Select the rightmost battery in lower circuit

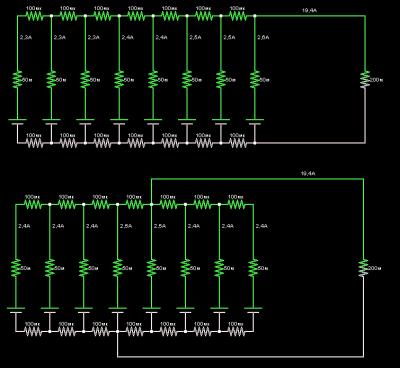(253, 310)
